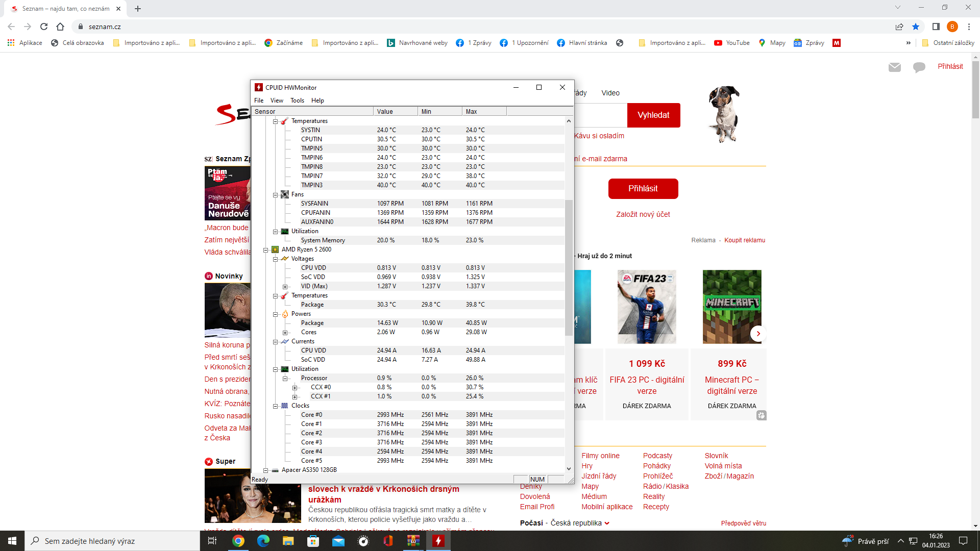Collapse the Voltages tree node

(x=275, y=259)
